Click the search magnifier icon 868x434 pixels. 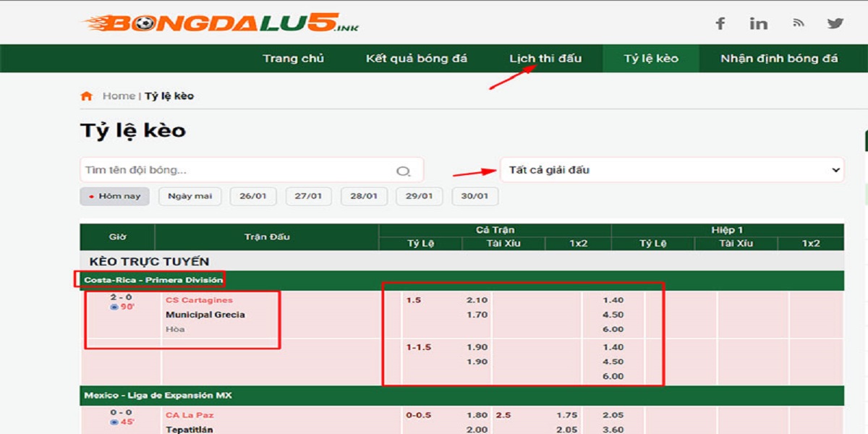point(403,171)
